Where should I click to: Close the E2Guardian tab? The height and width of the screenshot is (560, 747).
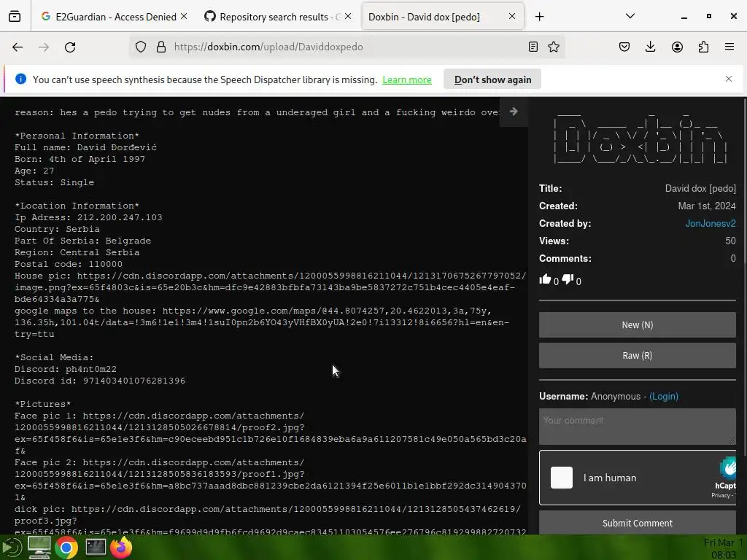[x=184, y=17]
